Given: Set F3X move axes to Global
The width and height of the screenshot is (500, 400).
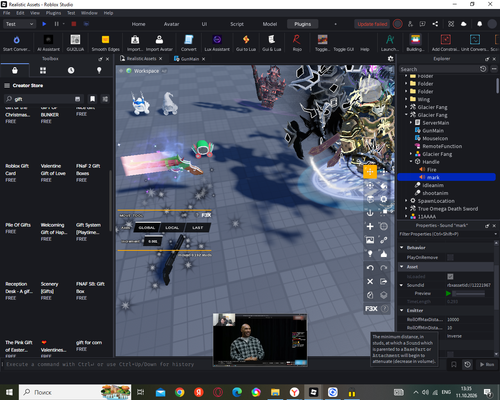Looking at the screenshot, I should (147, 228).
